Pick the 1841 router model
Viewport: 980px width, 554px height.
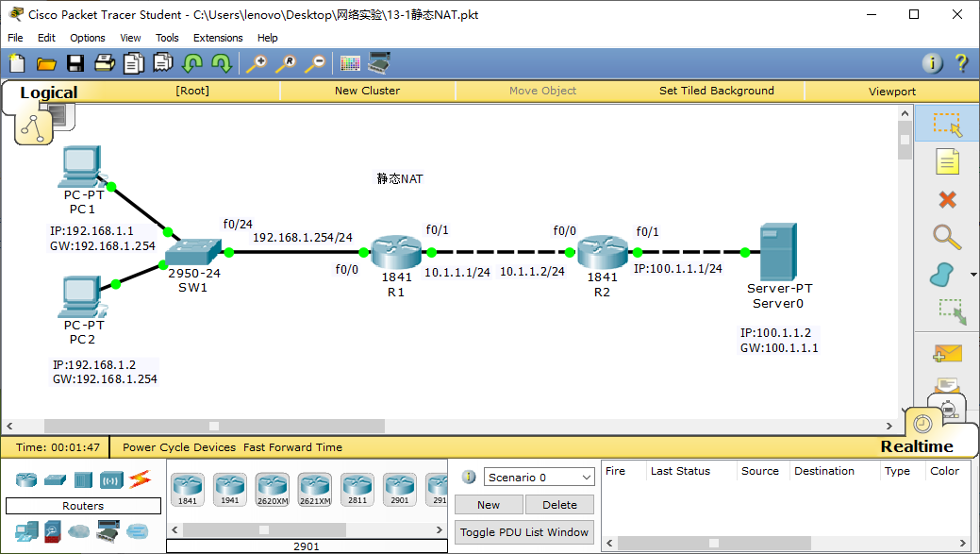click(188, 490)
